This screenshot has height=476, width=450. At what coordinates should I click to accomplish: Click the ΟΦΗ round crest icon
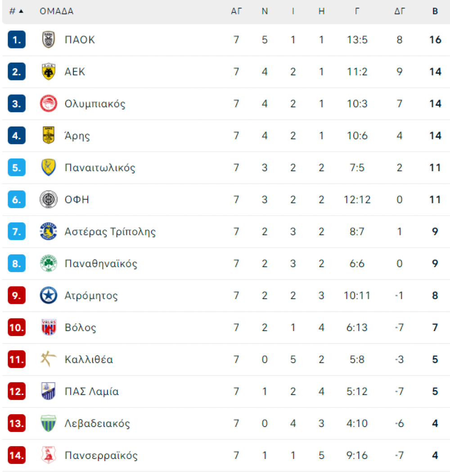(48, 199)
